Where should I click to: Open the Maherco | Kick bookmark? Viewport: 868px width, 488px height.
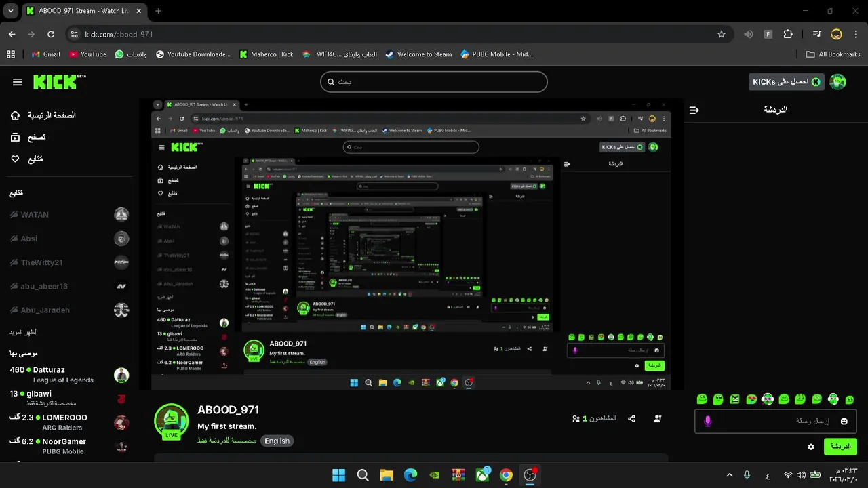pyautogui.click(x=267, y=54)
